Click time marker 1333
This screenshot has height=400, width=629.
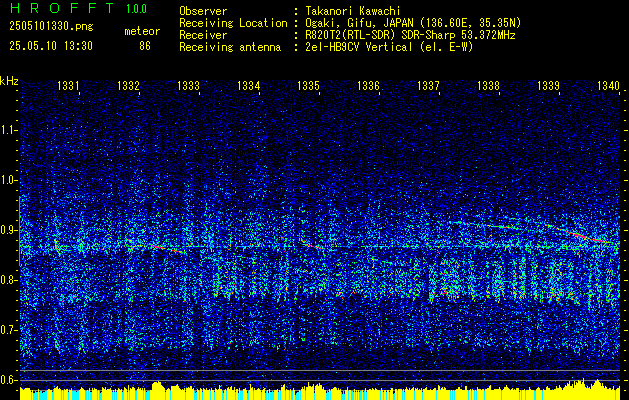tap(189, 85)
